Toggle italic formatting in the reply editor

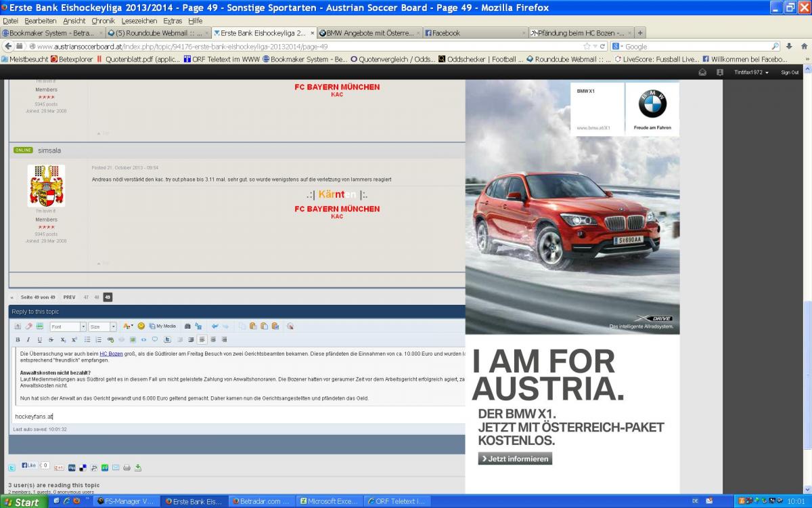28,339
